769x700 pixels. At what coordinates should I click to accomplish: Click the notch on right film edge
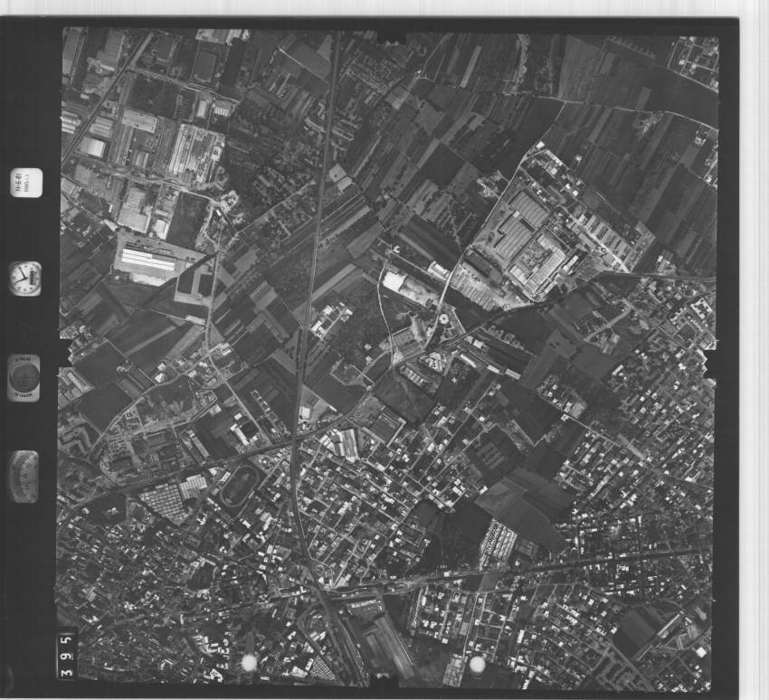710,362
